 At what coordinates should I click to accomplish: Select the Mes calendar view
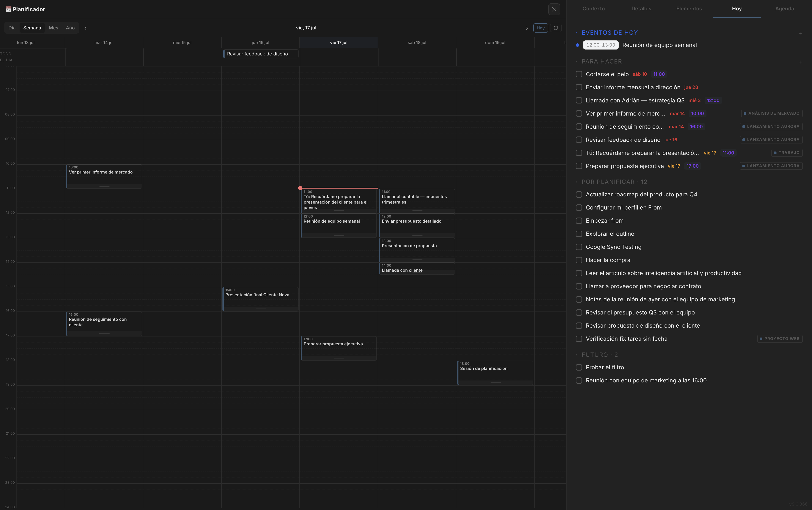tap(53, 28)
